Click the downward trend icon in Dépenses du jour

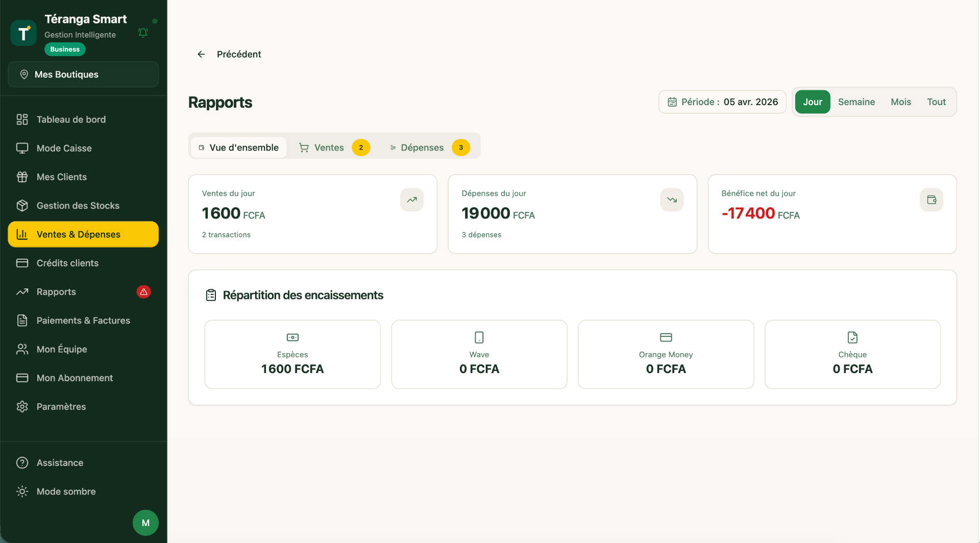(x=672, y=200)
